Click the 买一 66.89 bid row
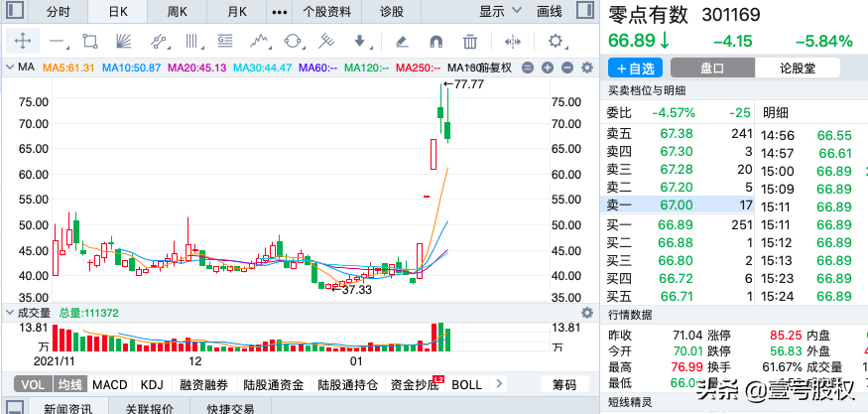The image size is (868, 414). 680,224
